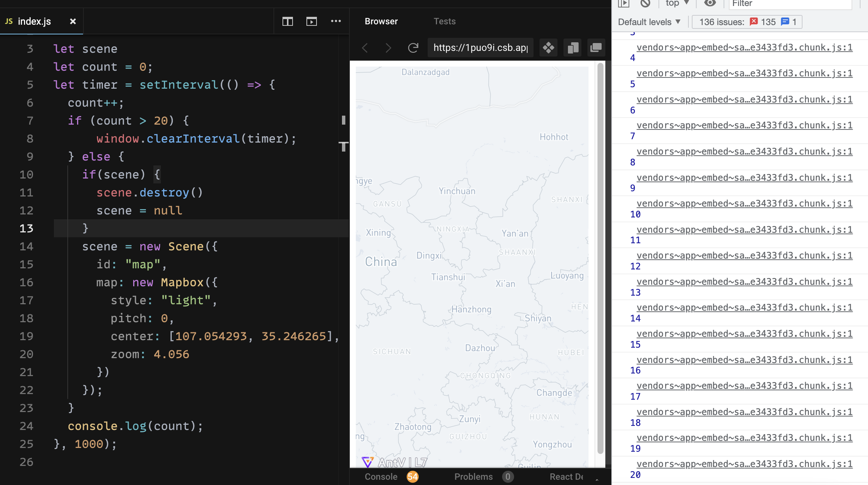Refresh the browser preview

pyautogui.click(x=413, y=48)
